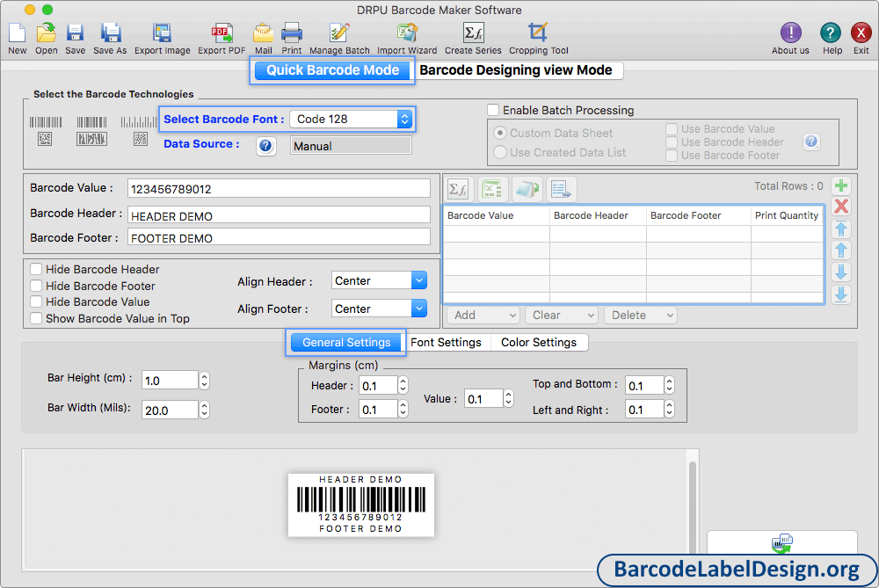Click the Data Source help question icon
The image size is (879, 588).
coord(265,146)
